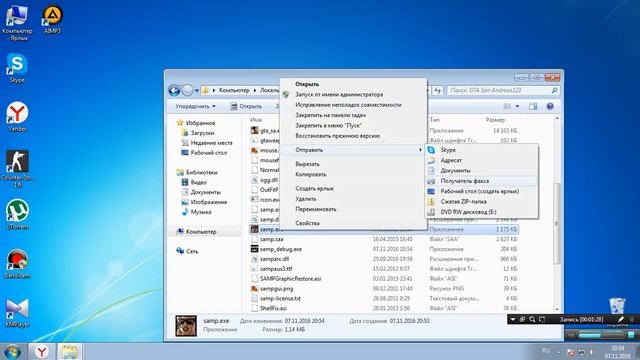The height and width of the screenshot is (360, 640).
Task: Open the recent locations dropdown near back arrows
Action: point(197,91)
